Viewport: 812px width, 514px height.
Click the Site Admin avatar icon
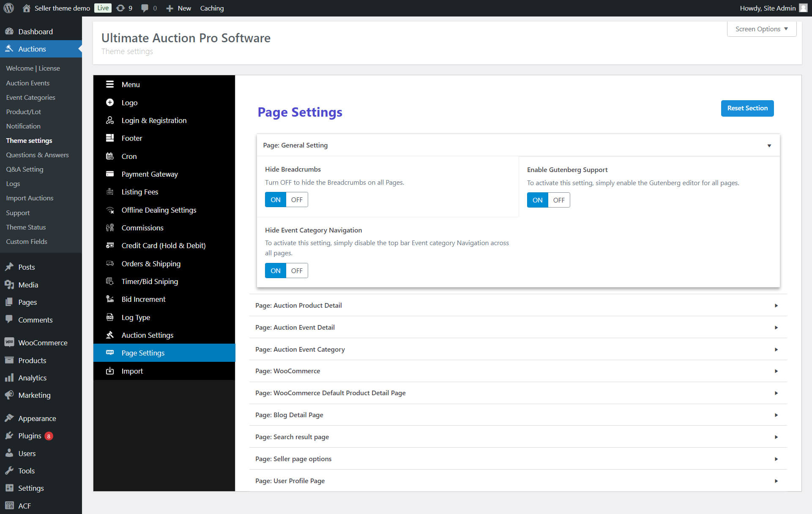click(803, 8)
